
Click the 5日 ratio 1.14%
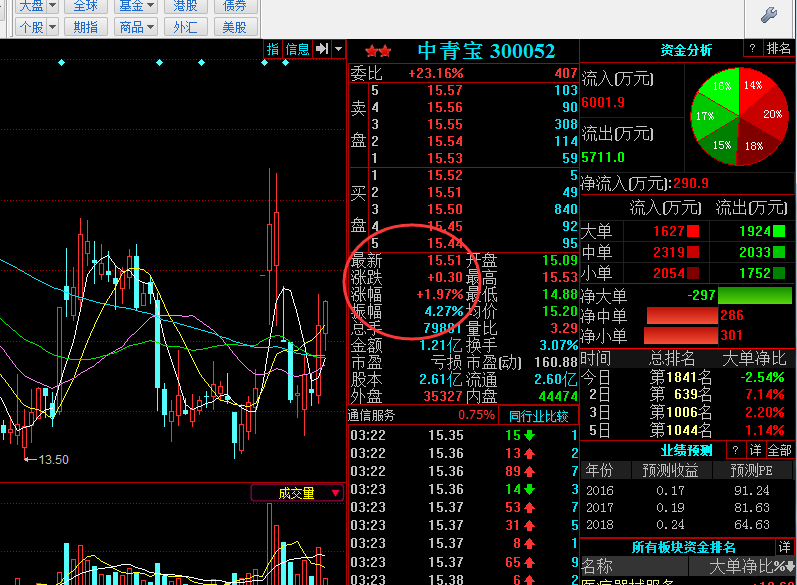[x=764, y=430]
